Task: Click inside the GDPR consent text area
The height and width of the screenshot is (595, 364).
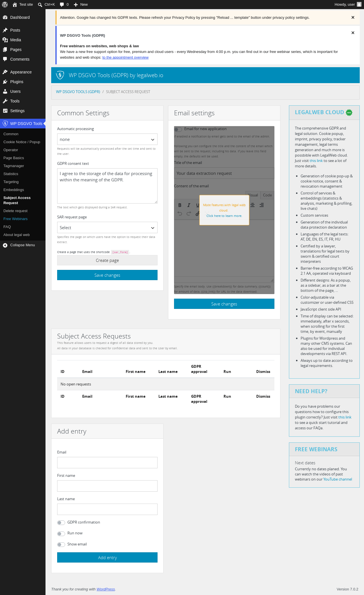Action: 107,186
